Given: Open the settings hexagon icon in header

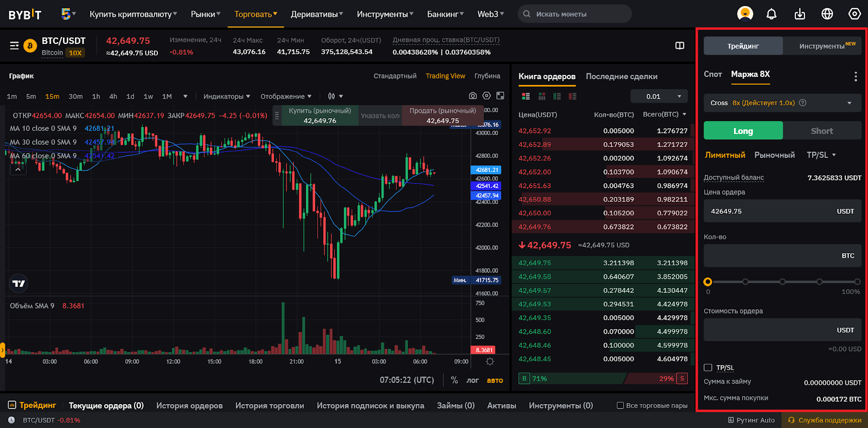Looking at the screenshot, I should (x=854, y=14).
